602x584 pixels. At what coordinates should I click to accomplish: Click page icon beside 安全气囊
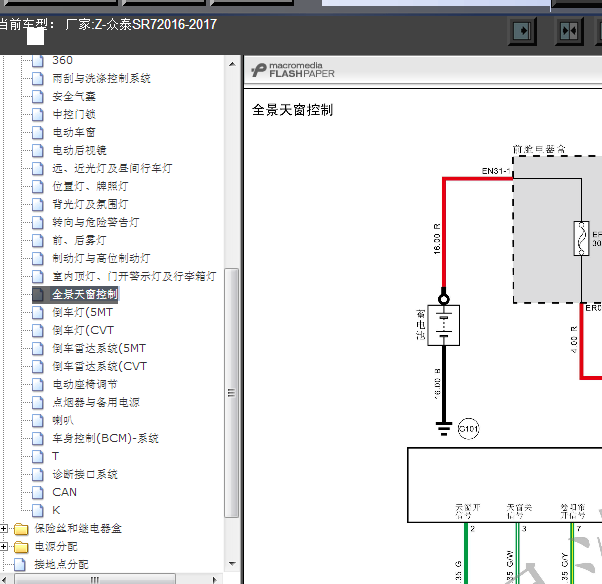tap(38, 96)
